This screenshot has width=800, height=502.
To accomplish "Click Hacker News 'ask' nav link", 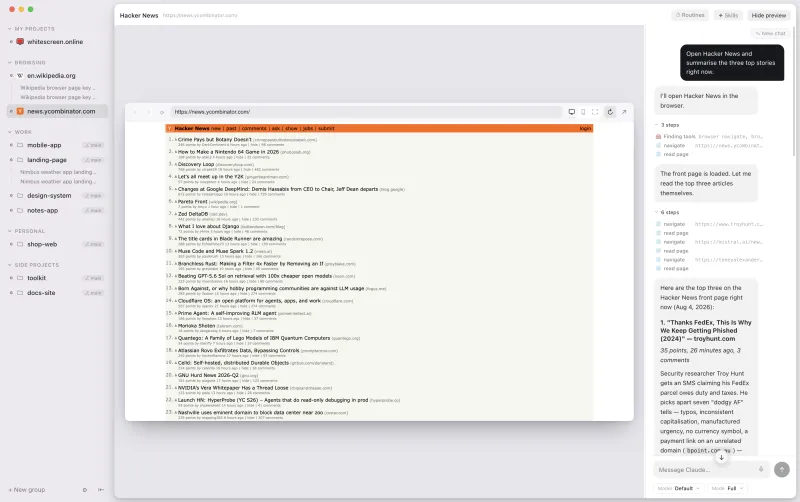I will click(x=276, y=129).
